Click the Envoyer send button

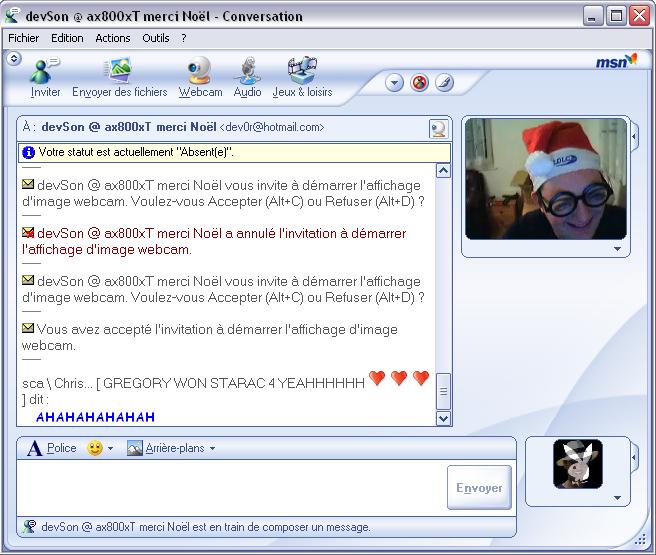pyautogui.click(x=479, y=488)
